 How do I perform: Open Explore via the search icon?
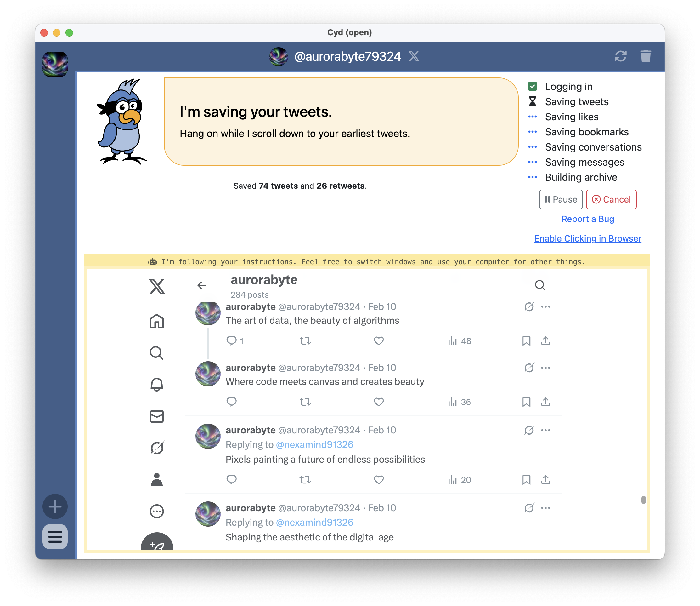point(156,353)
